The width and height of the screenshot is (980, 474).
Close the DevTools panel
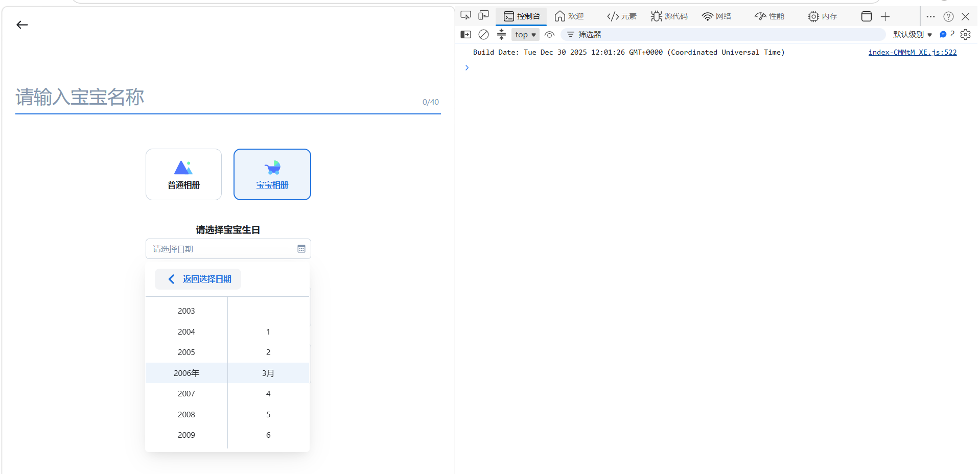pos(965,16)
